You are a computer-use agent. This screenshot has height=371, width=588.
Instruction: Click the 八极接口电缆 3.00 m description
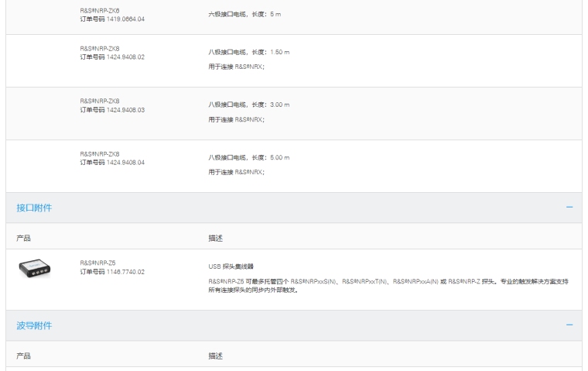click(x=248, y=105)
